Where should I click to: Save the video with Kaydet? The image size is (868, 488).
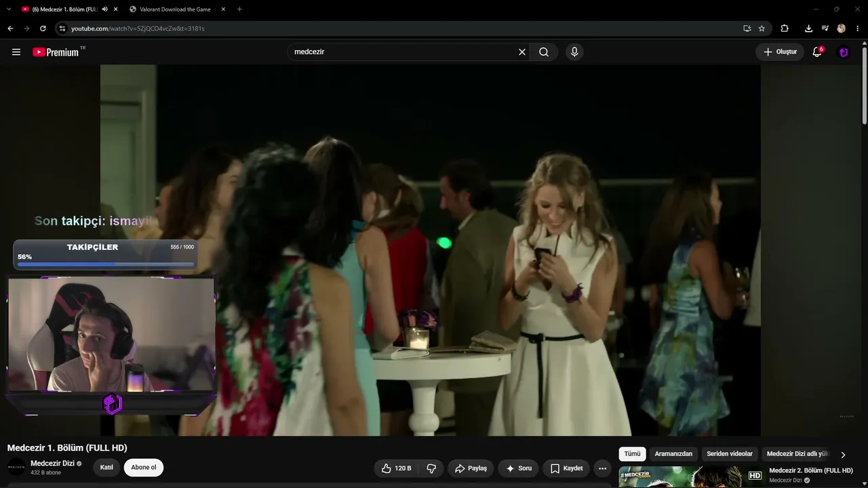coord(566,468)
